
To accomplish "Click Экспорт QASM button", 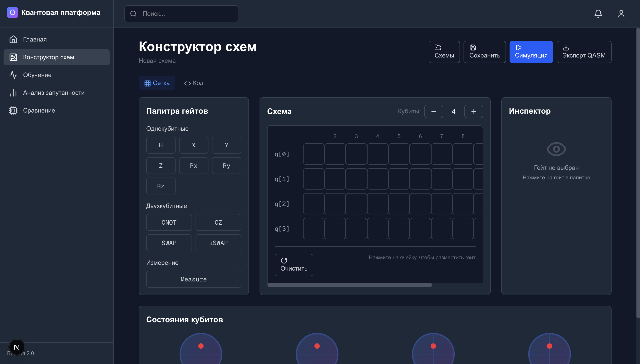I will pos(584,52).
